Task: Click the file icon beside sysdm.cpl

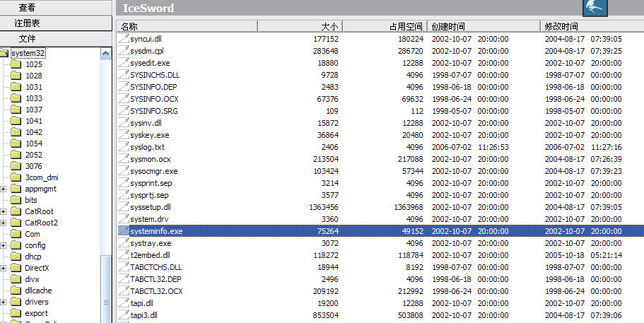Action: point(124,51)
